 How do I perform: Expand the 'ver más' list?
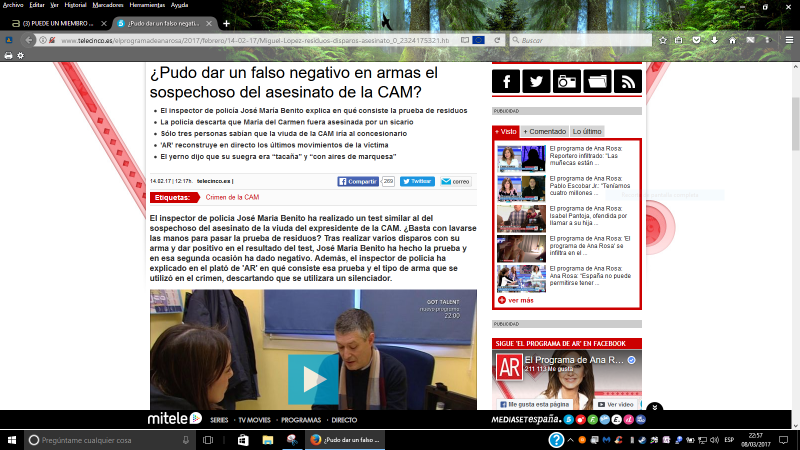[x=520, y=300]
